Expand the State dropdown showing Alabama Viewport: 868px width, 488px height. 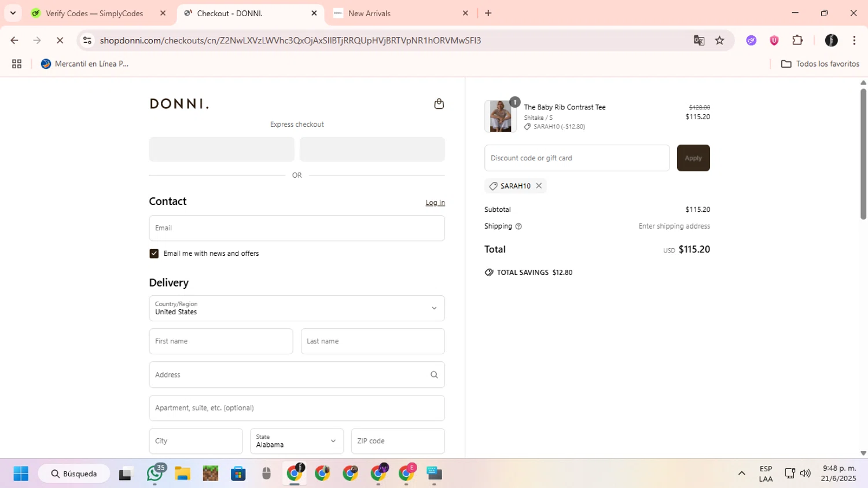click(297, 441)
